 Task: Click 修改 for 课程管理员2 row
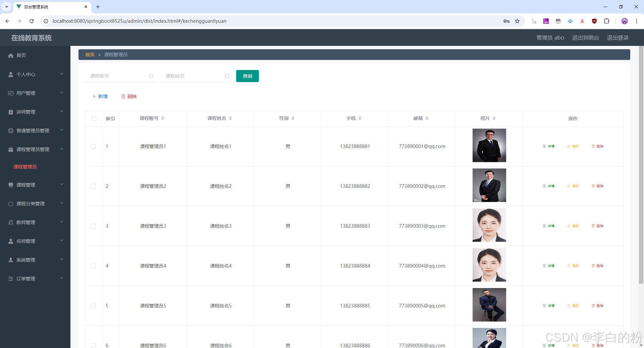[x=573, y=186]
